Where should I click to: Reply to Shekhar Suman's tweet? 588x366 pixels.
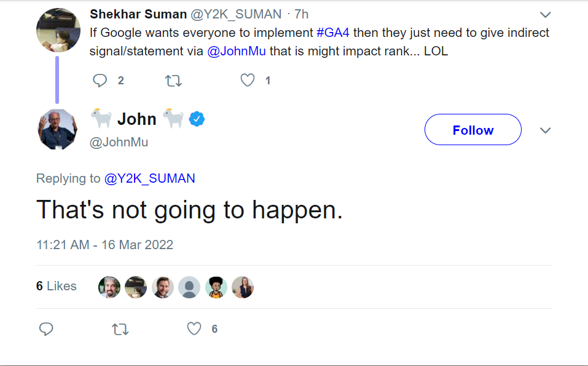pyautogui.click(x=100, y=81)
